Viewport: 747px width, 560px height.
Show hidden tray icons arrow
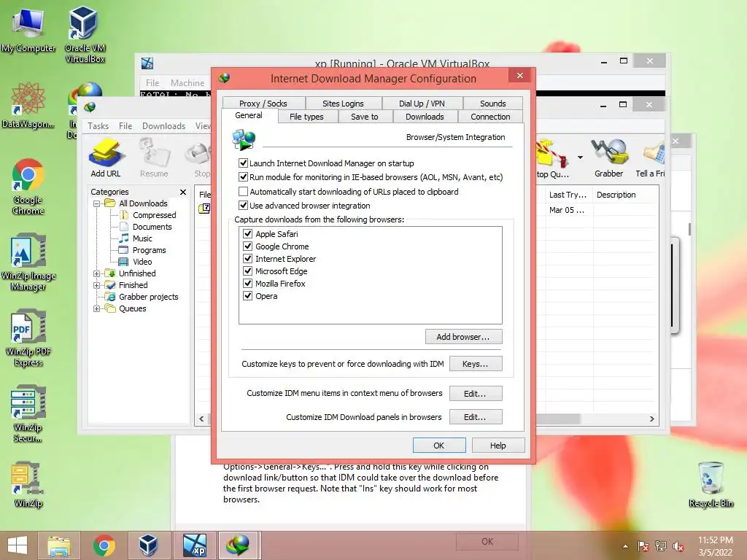625,546
